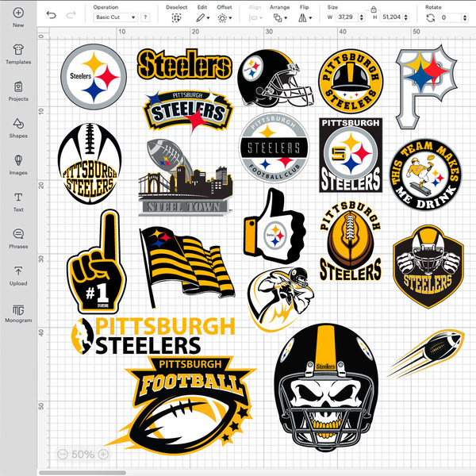Select the letter P logo
476x476 pixels.
click(x=426, y=87)
